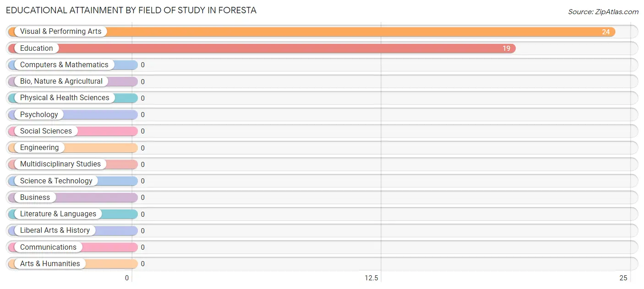The width and height of the screenshot is (644, 289).
Task: Select the Literature & Languages label
Action: pos(58,214)
